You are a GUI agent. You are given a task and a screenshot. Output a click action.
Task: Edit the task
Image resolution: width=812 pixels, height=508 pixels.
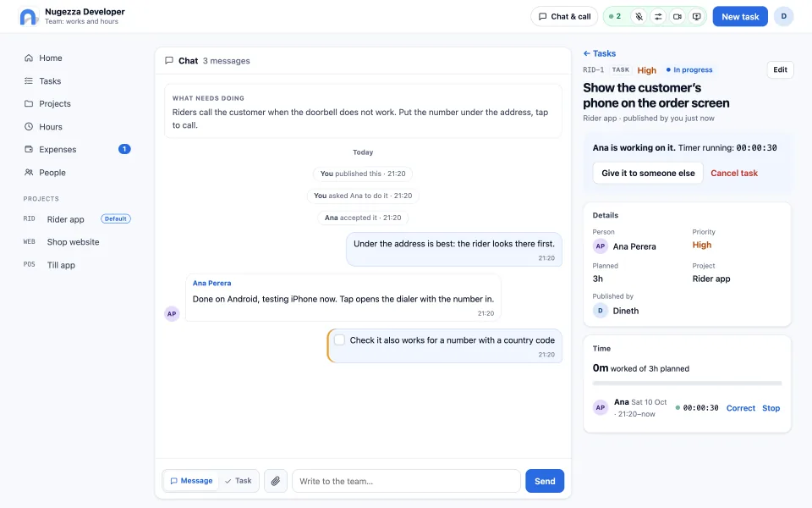click(x=780, y=70)
